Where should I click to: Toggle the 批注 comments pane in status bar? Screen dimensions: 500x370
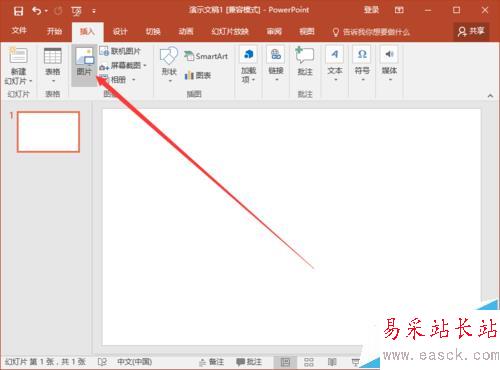click(249, 362)
